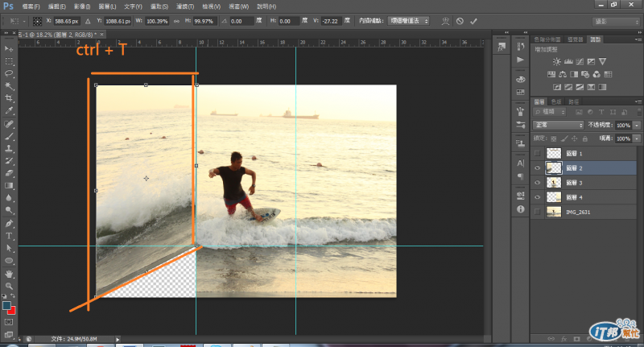Show the IMG_2631 layer visibility box

(538, 211)
